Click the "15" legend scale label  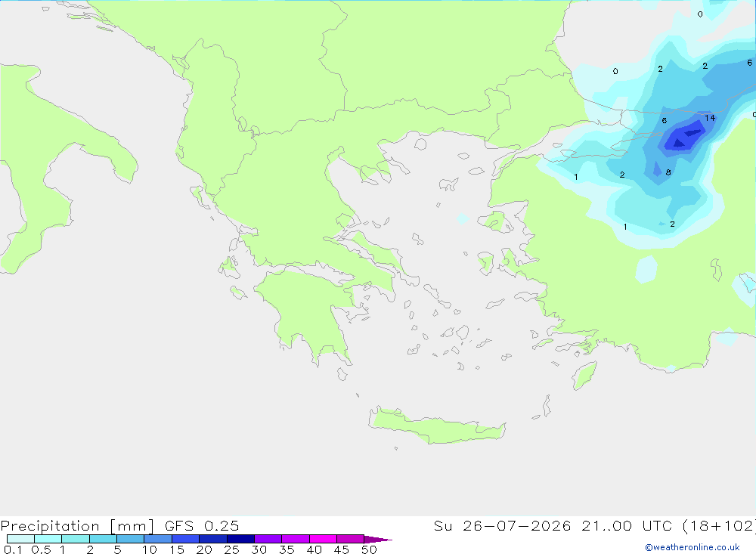[x=177, y=549]
